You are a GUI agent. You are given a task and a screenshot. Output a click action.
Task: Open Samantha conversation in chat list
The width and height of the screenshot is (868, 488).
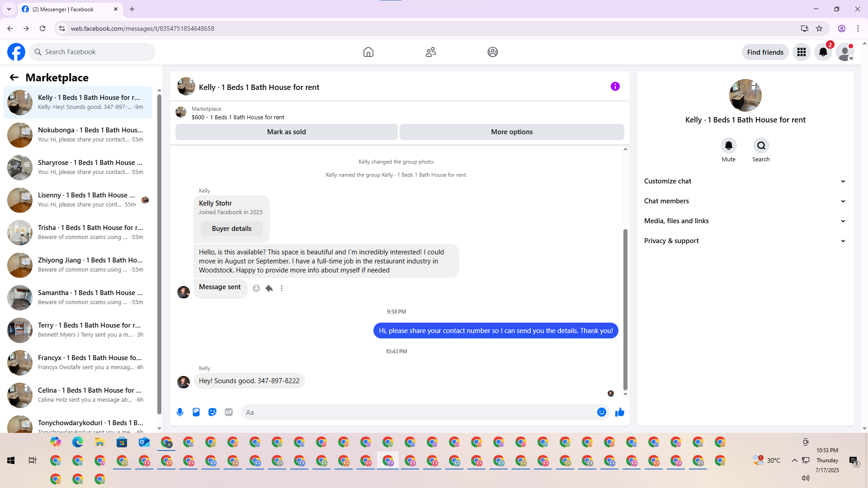click(x=78, y=298)
